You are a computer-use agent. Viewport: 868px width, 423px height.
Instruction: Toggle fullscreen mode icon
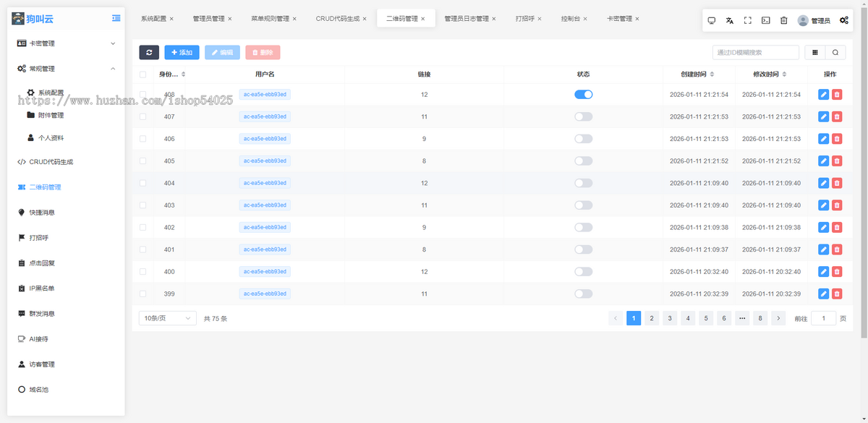click(748, 21)
